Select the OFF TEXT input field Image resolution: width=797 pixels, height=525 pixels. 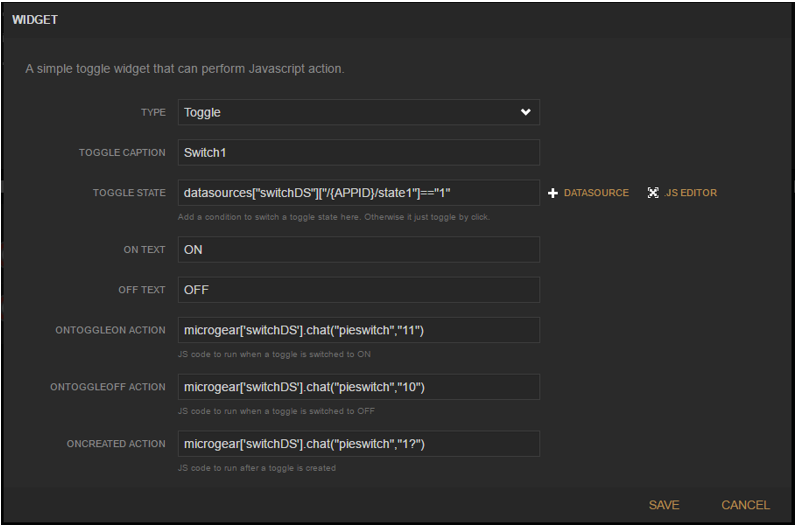(358, 290)
